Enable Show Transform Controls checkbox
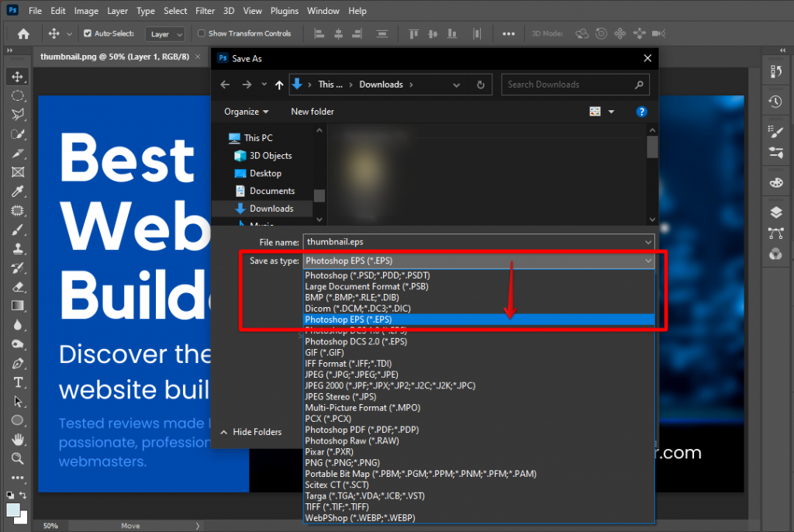Screen dimensions: 794x532 [x=202, y=33]
